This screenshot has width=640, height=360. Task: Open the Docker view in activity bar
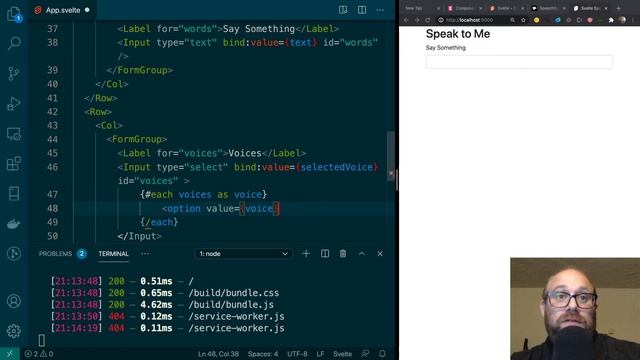(x=14, y=224)
